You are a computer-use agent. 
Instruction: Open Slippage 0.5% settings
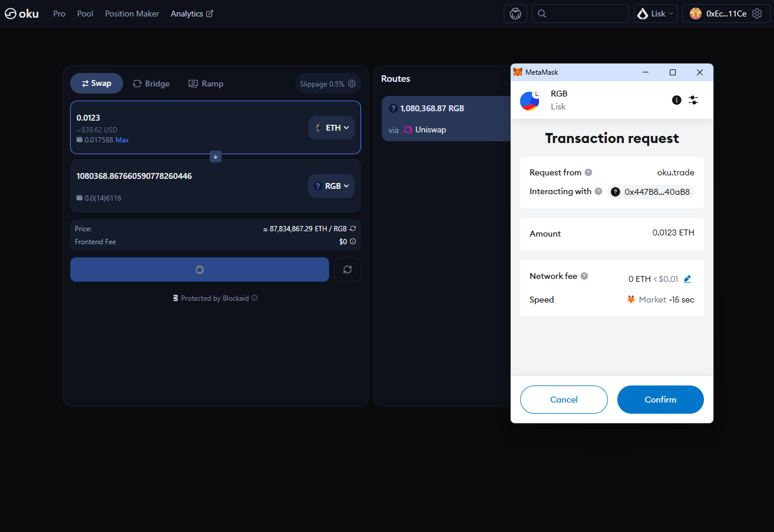328,84
